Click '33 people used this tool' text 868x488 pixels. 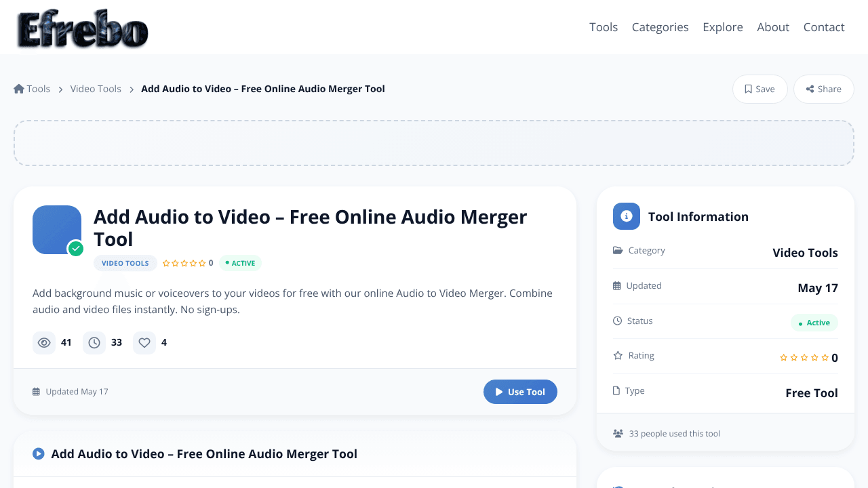675,434
